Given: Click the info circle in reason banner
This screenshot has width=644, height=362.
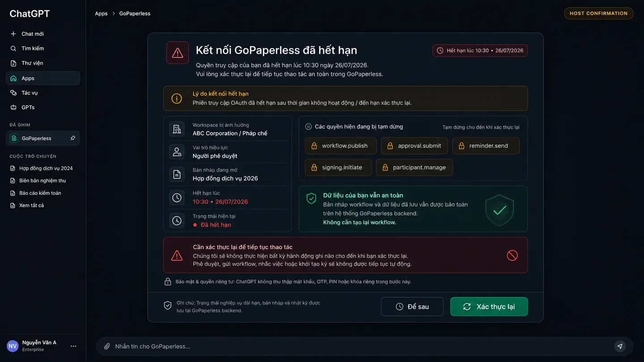Looking at the screenshot, I should pyautogui.click(x=177, y=98).
